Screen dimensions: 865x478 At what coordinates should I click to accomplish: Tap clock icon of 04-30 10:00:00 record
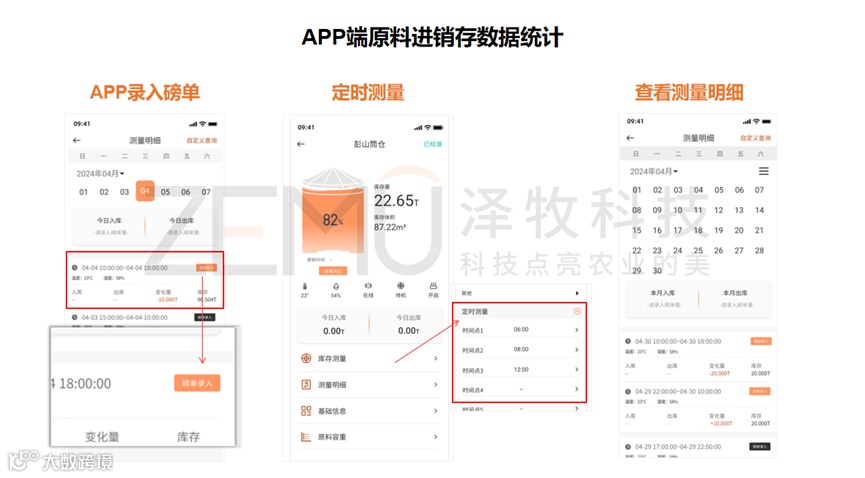tap(628, 341)
